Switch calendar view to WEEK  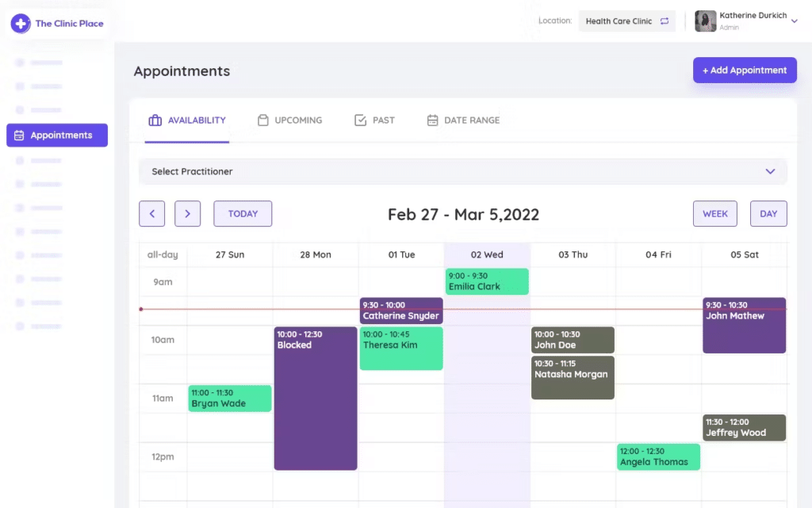[x=714, y=213]
